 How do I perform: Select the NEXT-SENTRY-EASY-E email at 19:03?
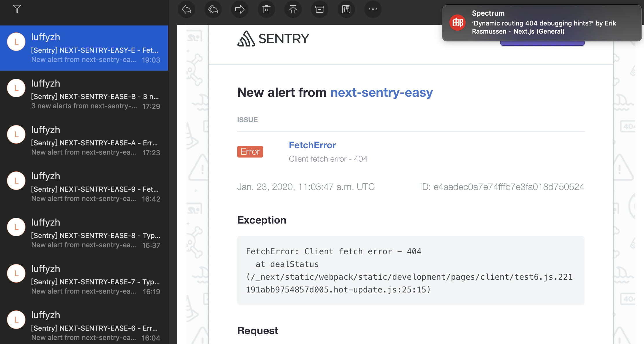(84, 48)
